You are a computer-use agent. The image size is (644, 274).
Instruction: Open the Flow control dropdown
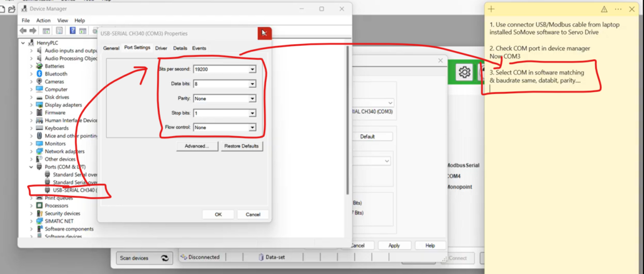(x=252, y=128)
